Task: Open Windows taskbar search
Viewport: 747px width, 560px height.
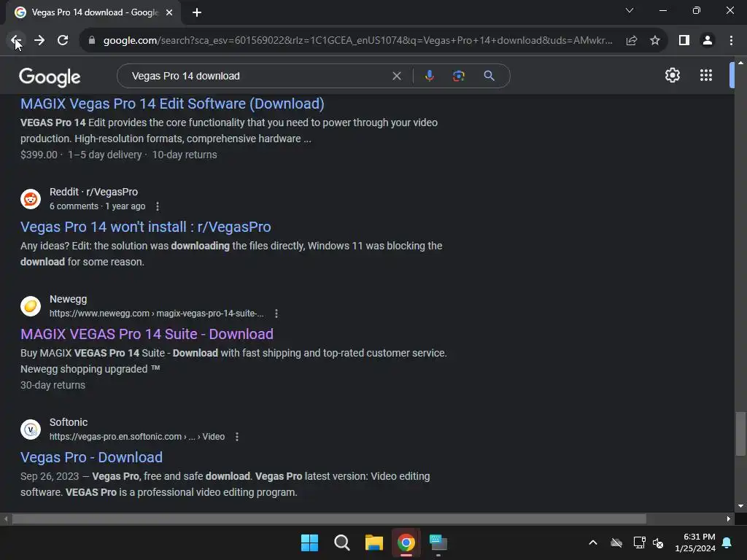Action: 341,542
